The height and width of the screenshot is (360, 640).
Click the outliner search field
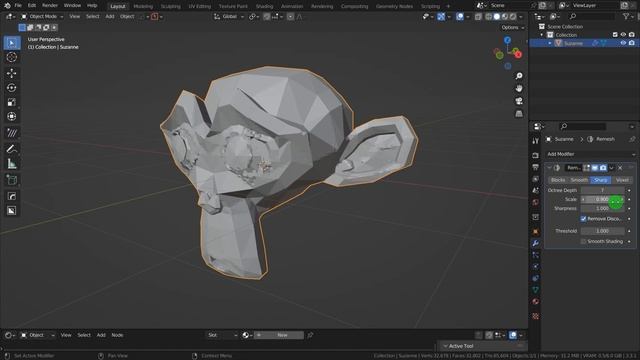(592, 16)
